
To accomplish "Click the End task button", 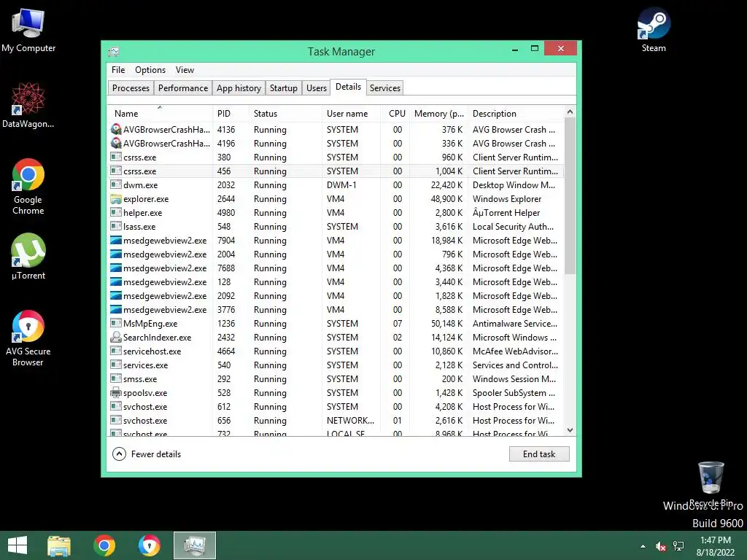I will [x=539, y=454].
